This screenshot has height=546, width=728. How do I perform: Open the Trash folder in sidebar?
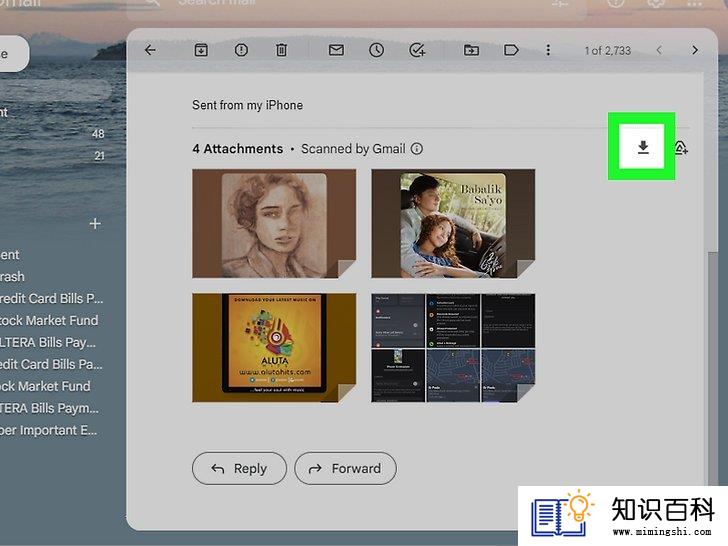click(12, 277)
